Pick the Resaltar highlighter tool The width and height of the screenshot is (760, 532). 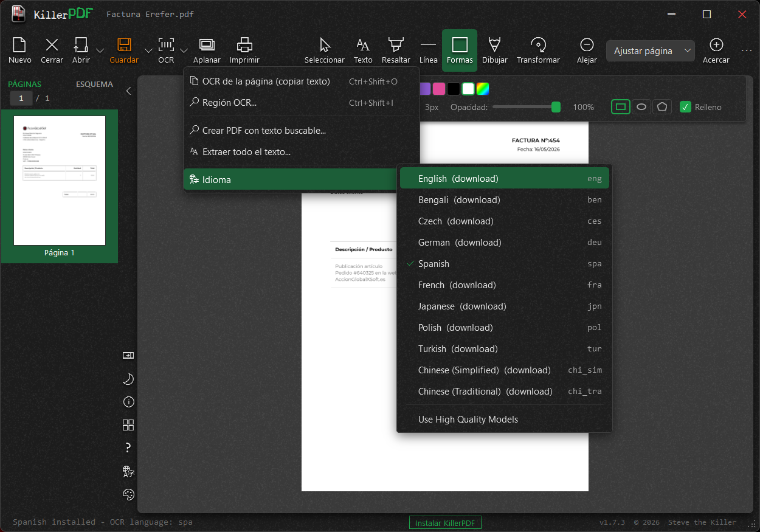coord(396,50)
